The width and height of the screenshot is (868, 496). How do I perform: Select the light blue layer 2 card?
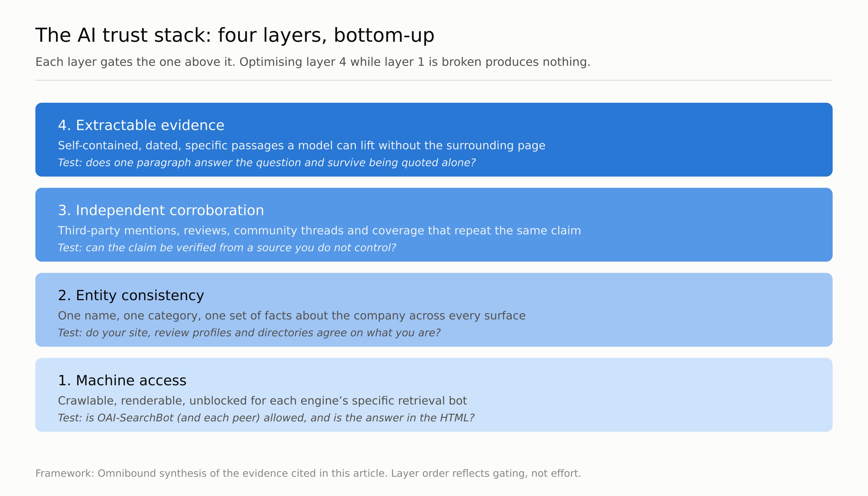coord(434,310)
